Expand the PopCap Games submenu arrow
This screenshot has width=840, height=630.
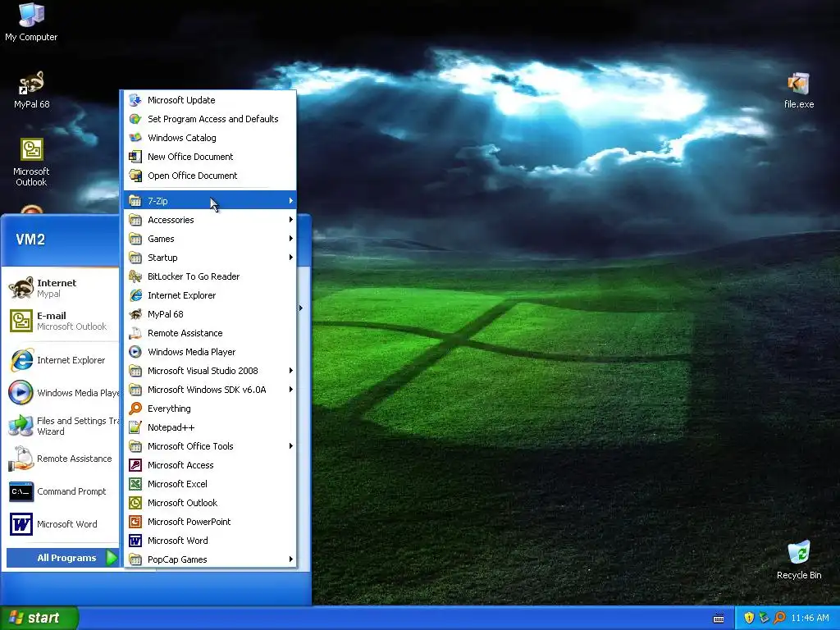(291, 559)
